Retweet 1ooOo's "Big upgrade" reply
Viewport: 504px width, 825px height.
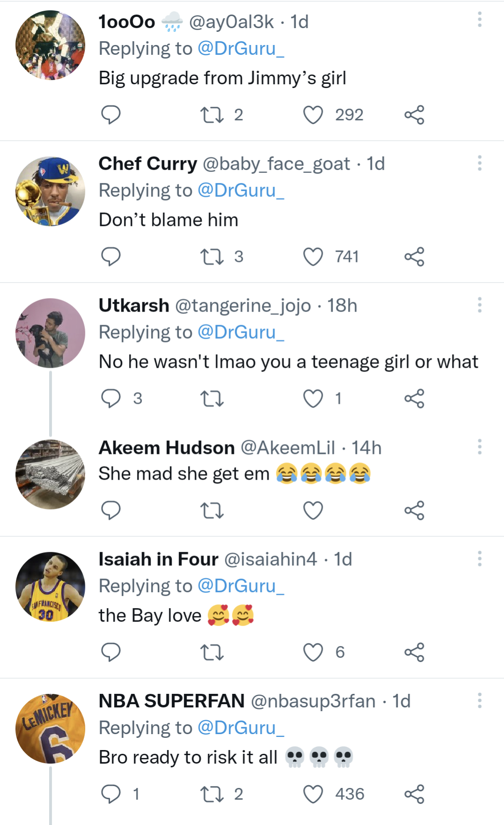(x=214, y=114)
